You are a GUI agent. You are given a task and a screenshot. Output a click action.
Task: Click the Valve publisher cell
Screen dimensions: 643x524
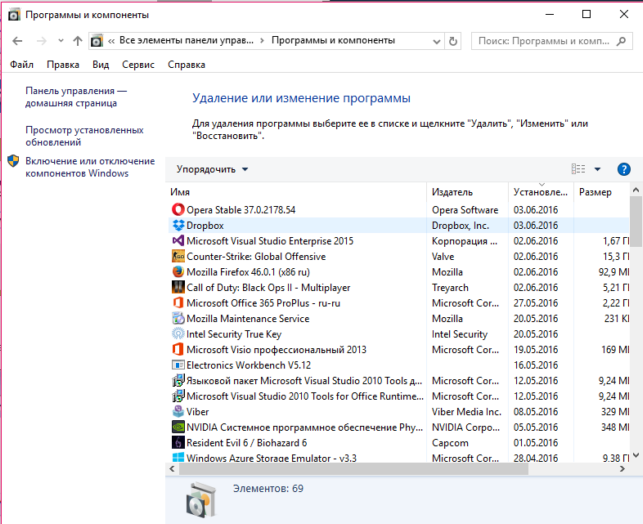point(443,256)
